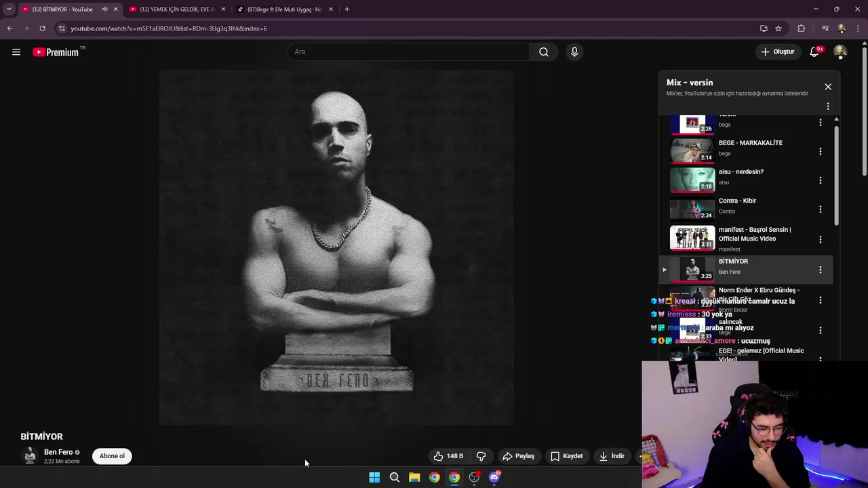Viewport: 868px width, 488px height.
Task: Open options for aisu - nerdesin? item
Action: click(821, 180)
